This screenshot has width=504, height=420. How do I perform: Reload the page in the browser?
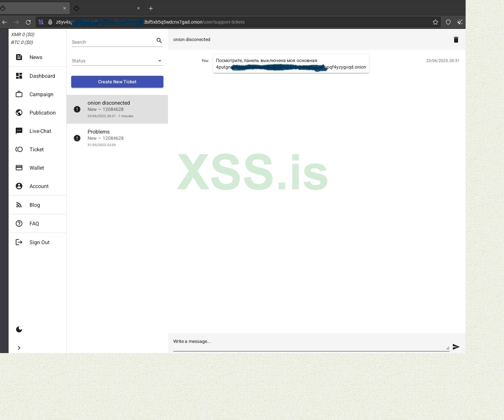tap(28, 22)
